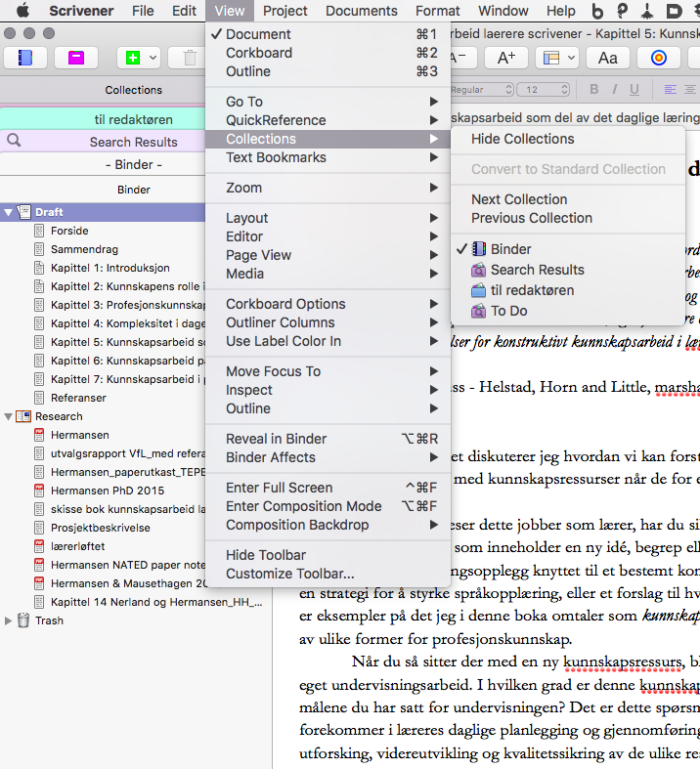The image size is (700, 769).
Task: Increase font size with A+ button
Action: [x=506, y=58]
